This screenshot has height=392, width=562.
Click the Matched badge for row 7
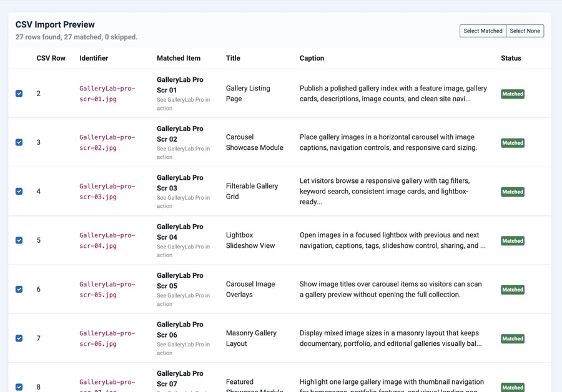click(x=513, y=338)
